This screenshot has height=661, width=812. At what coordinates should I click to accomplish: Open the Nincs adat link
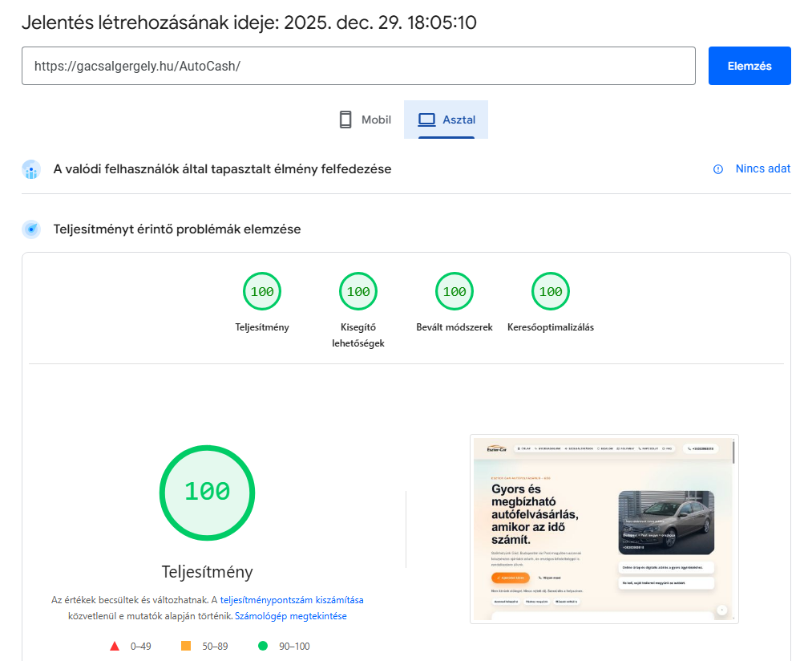coord(762,169)
